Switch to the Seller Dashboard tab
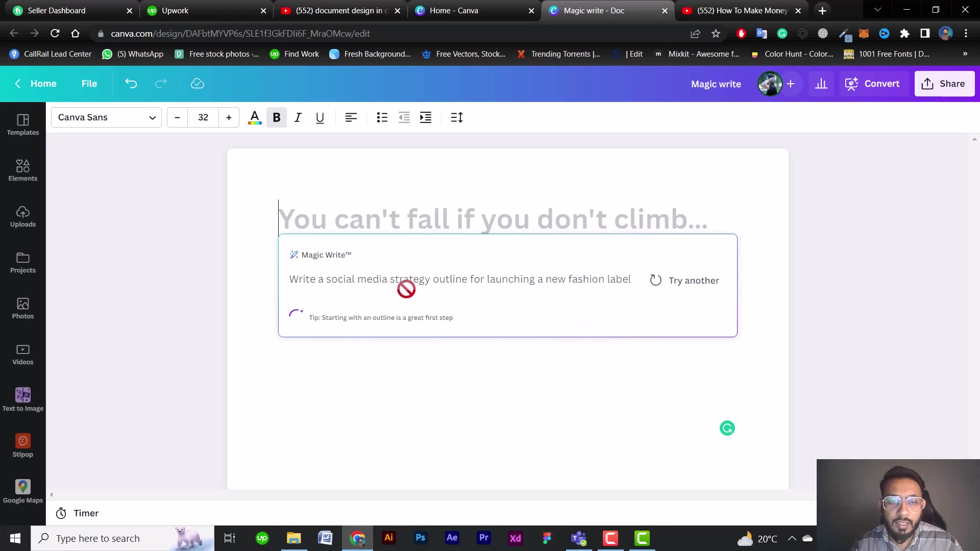Viewport: 980px width, 551px height. click(x=71, y=11)
